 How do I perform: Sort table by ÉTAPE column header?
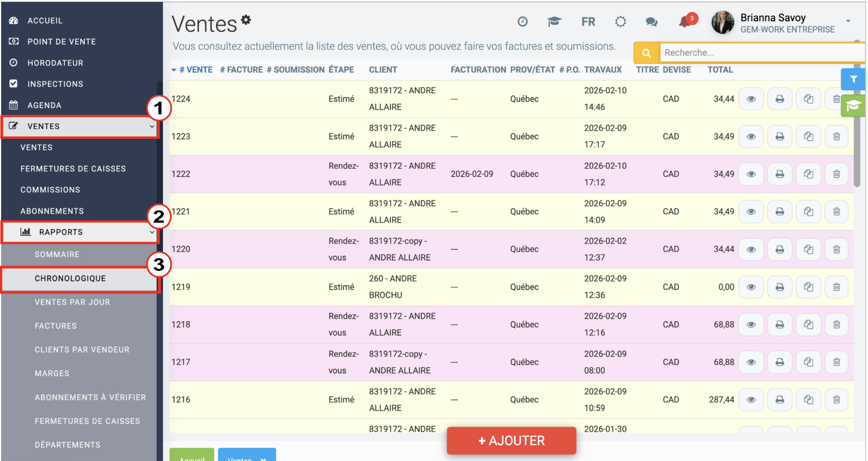tap(341, 70)
